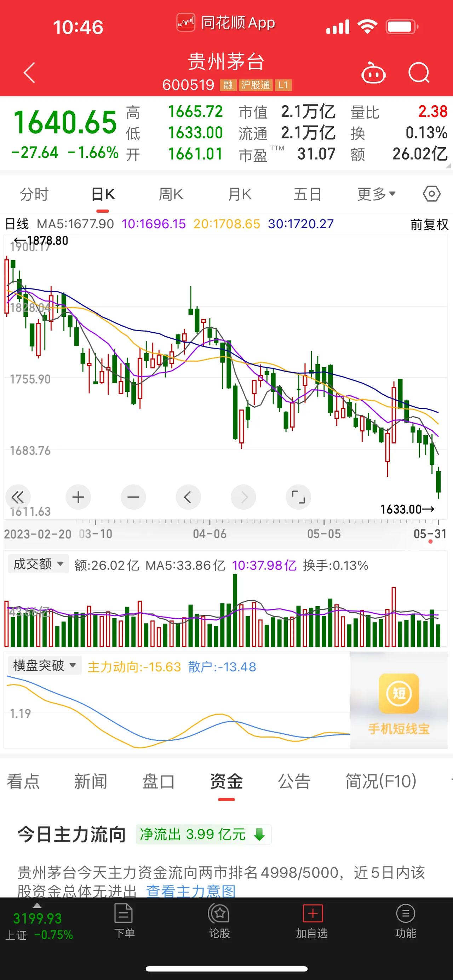
Task: Tap the 散户:-13.48 value
Action: tap(222, 666)
